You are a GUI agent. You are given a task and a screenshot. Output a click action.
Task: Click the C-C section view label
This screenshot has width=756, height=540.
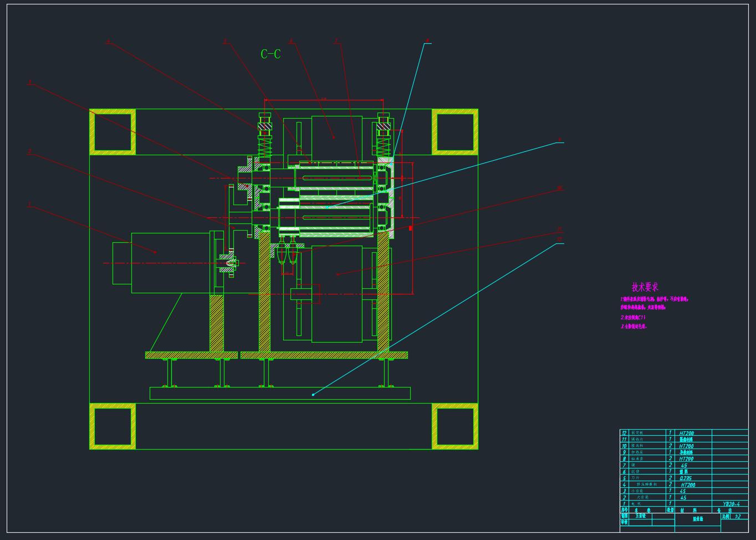coord(270,54)
